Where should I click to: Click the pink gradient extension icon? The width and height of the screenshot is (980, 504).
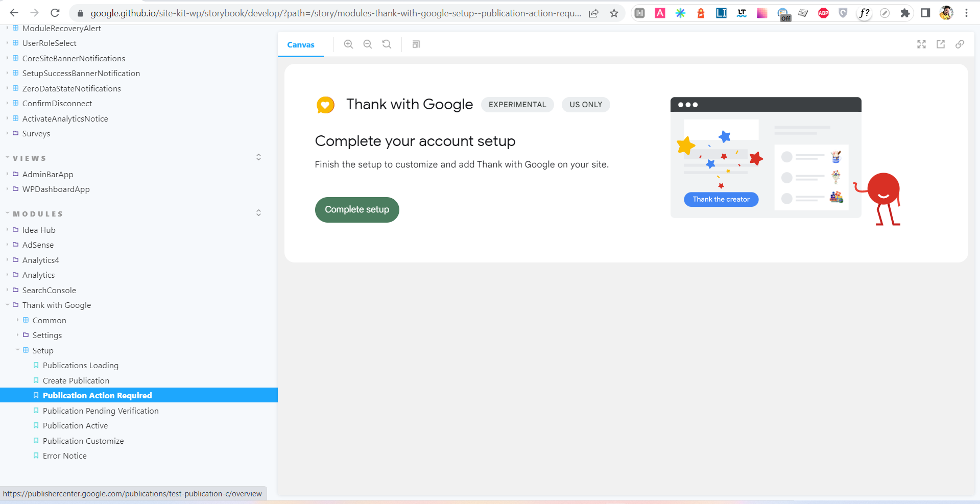(x=762, y=13)
